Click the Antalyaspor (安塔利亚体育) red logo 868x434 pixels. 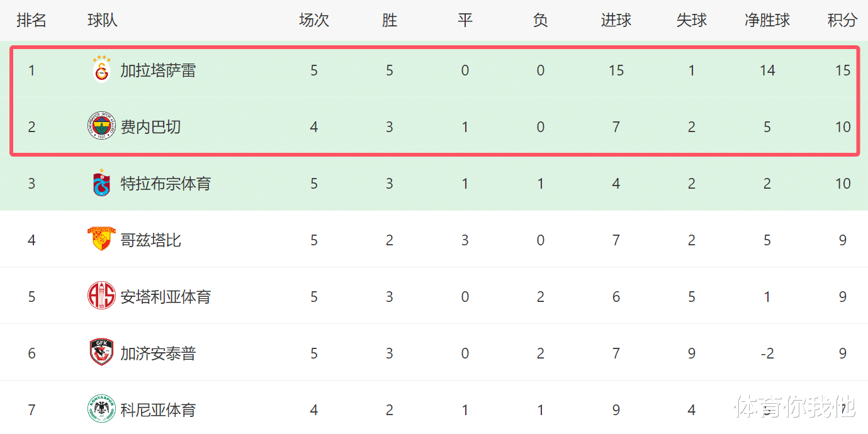[101, 296]
